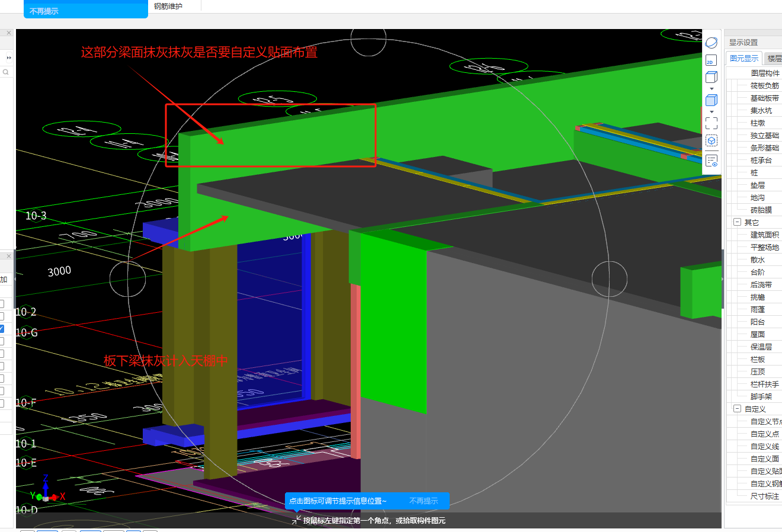Click axis label 10-3 in viewport

click(x=36, y=216)
